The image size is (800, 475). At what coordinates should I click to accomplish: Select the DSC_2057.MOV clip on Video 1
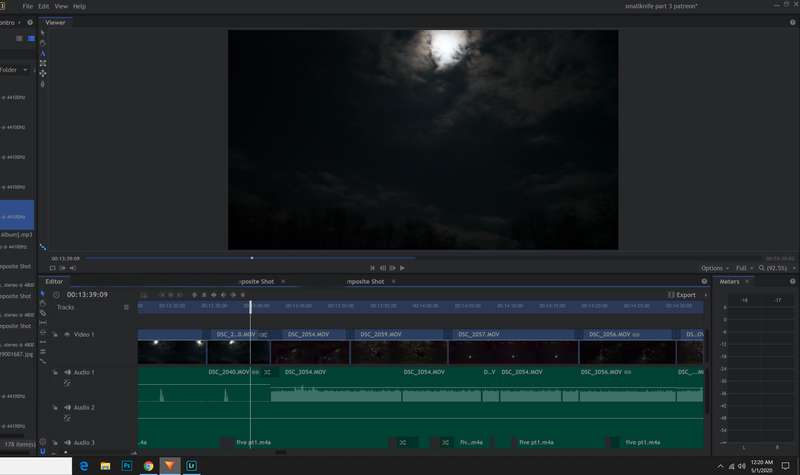tap(513, 346)
